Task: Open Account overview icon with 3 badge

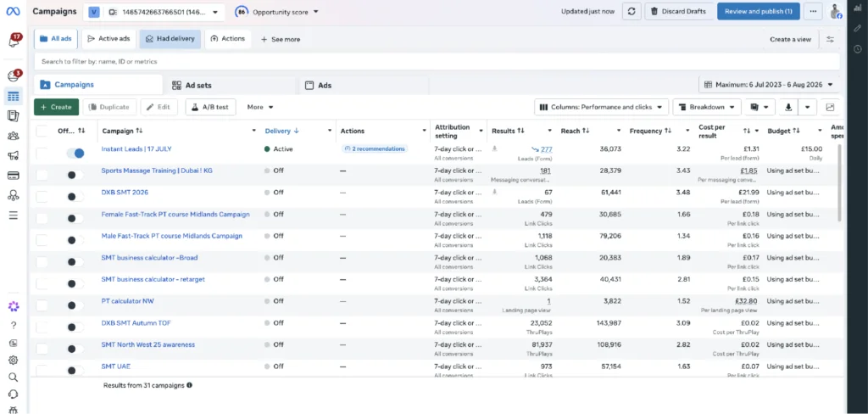Action: (x=14, y=76)
